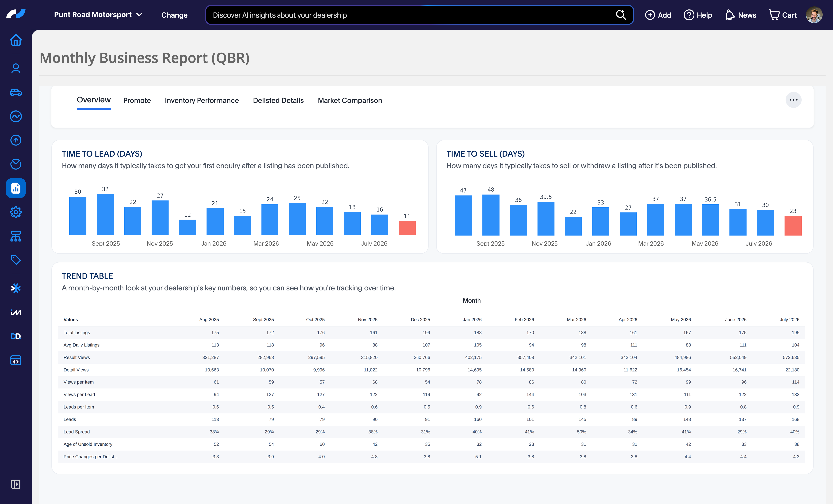Viewport: 833px width, 504px height.
Task: Click the July 2026 Result Views value 572,635
Action: 791,357
